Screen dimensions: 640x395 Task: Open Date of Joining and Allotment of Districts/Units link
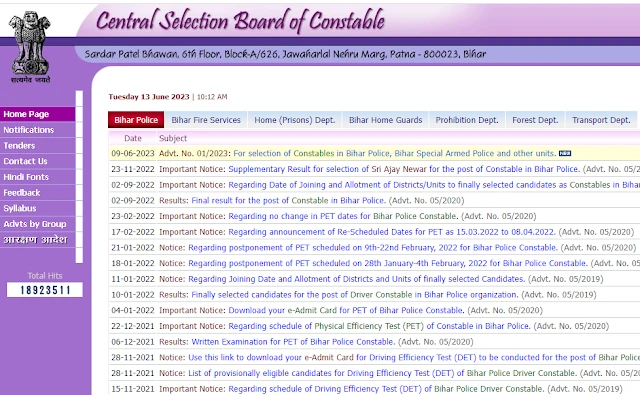point(434,185)
